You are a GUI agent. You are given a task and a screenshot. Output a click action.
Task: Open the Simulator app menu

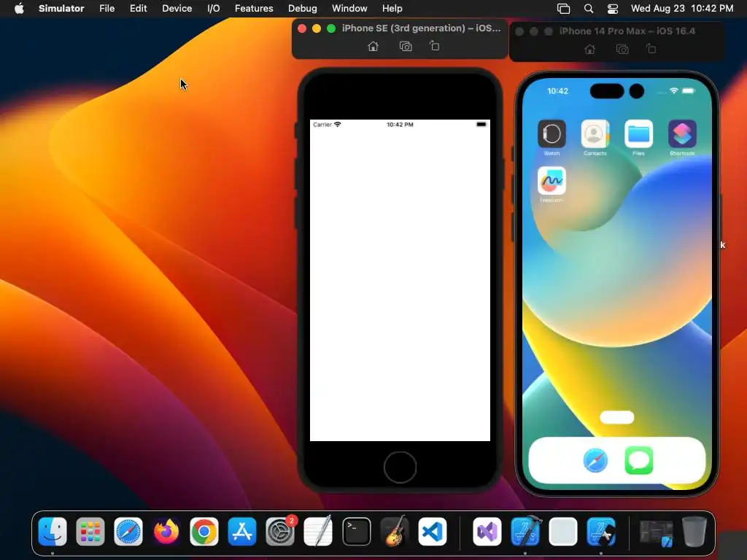61,9
